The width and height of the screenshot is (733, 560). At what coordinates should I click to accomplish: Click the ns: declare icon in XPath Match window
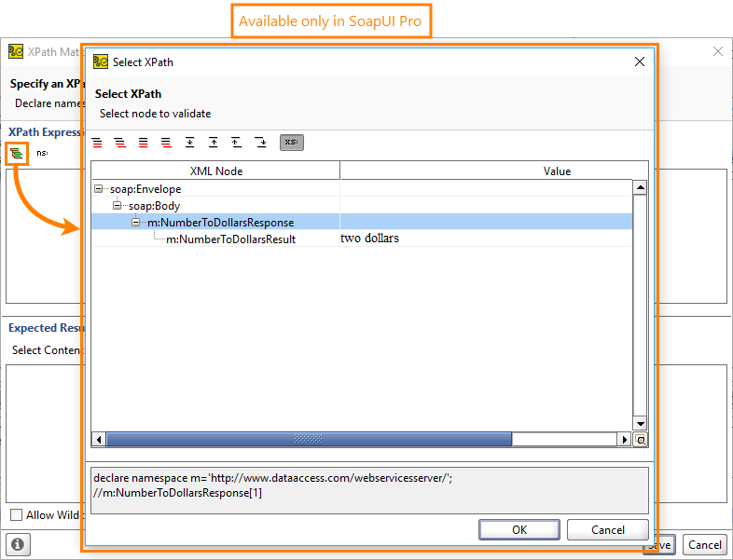[42, 153]
